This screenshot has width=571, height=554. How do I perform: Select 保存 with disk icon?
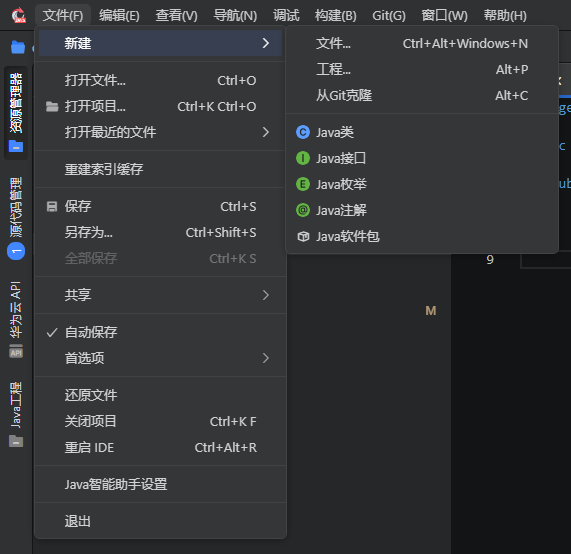coord(161,207)
